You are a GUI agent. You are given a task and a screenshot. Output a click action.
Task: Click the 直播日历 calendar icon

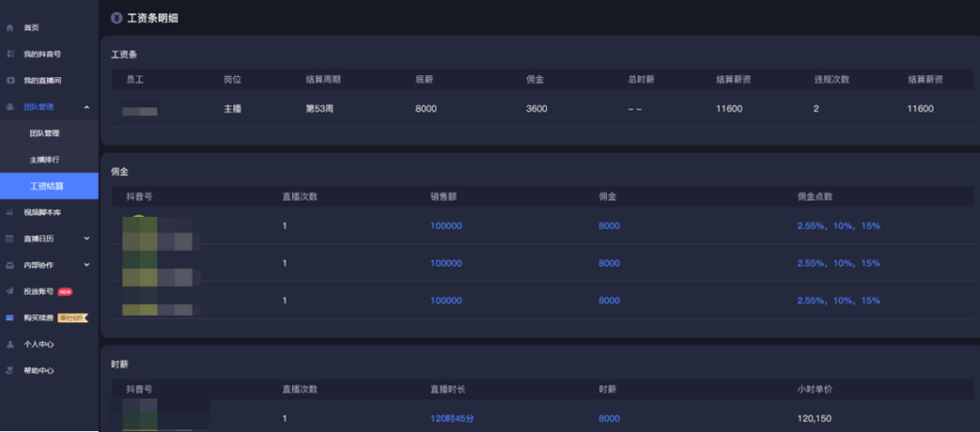click(10, 239)
